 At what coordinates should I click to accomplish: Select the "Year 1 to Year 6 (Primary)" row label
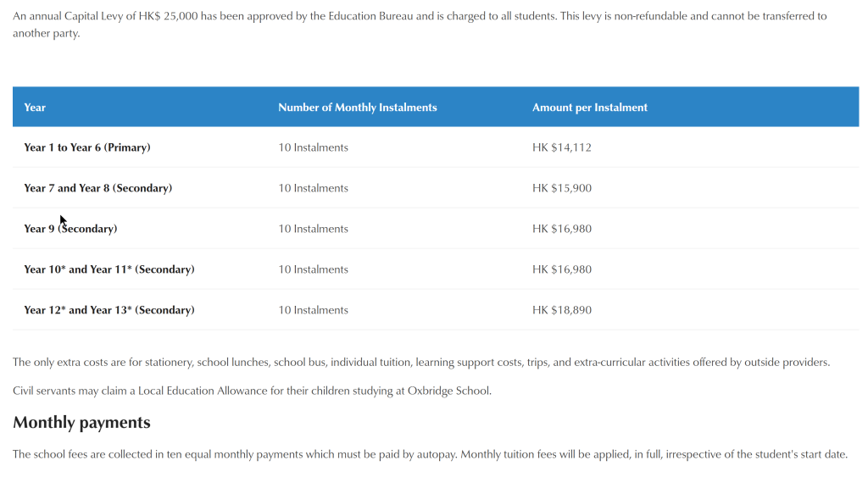86,147
